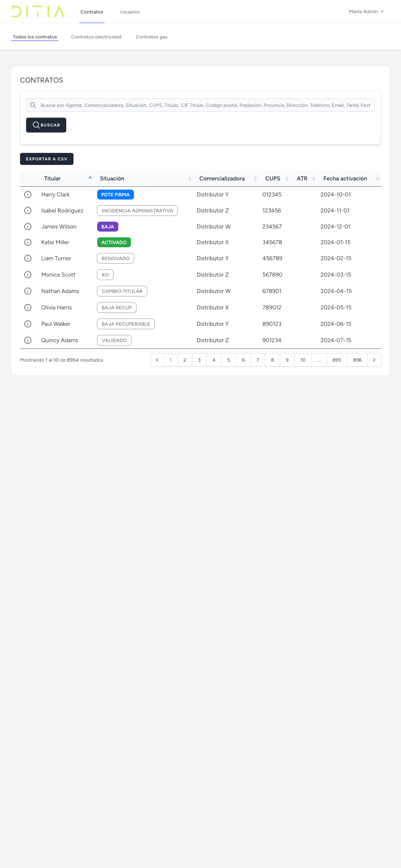Image resolution: width=401 pixels, height=868 pixels.
Task: Click Exportar a CSV button
Action: 47,159
